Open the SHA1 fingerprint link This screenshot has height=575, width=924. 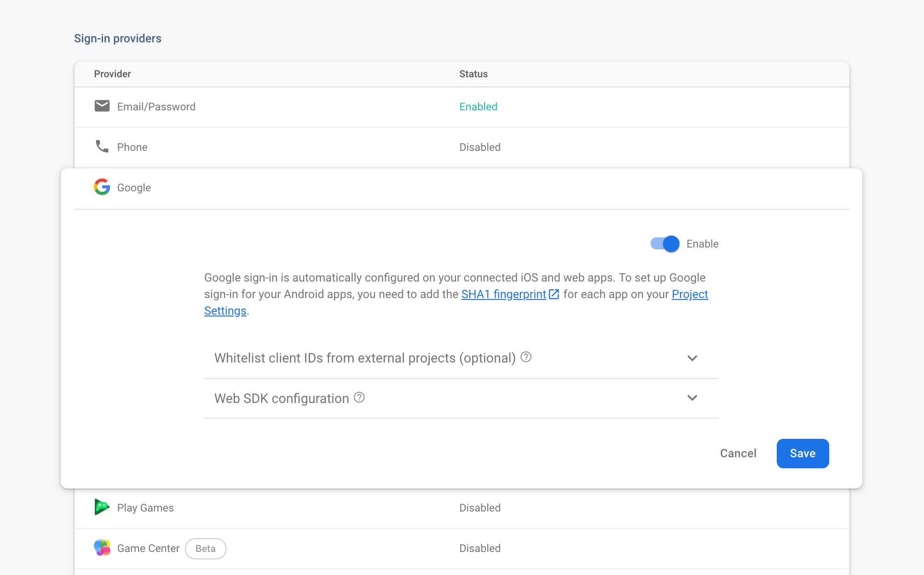(503, 294)
